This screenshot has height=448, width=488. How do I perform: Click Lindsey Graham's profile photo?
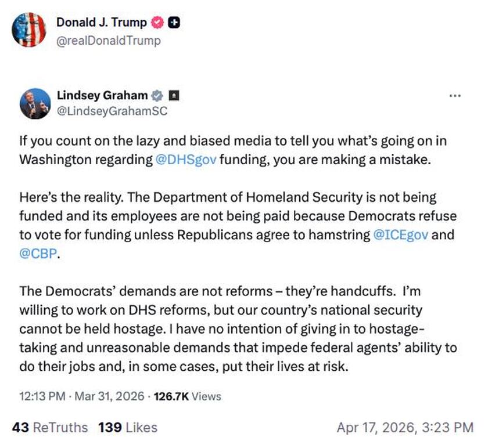(35, 103)
